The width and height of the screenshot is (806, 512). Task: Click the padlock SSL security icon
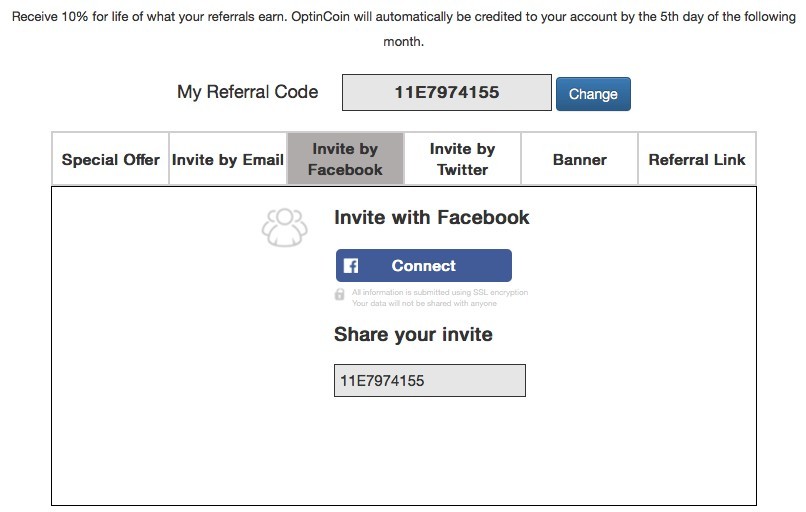pos(339,294)
